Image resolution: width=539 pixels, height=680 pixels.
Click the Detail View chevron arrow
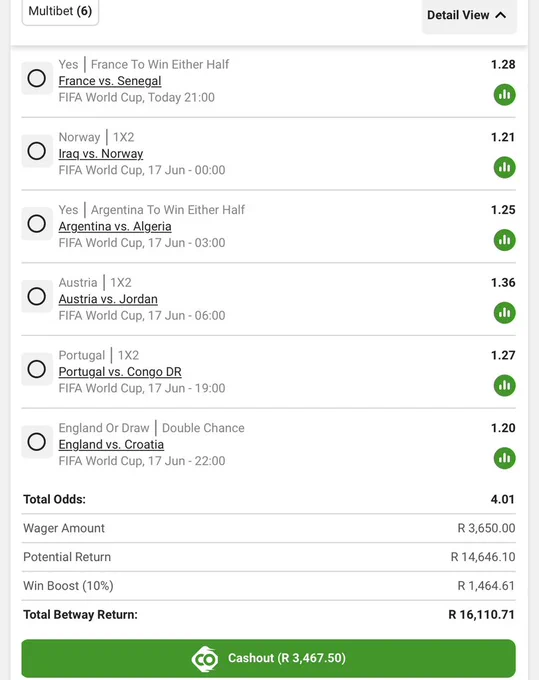click(501, 15)
